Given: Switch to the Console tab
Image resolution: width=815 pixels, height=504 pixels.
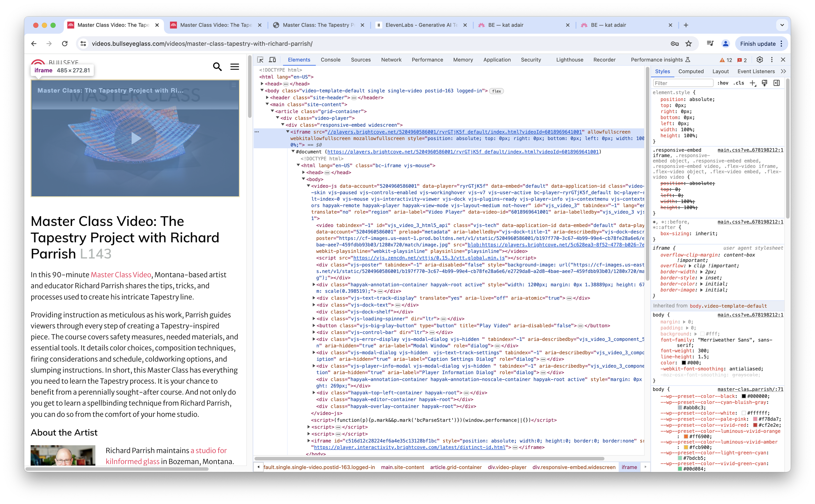Looking at the screenshot, I should [330, 60].
